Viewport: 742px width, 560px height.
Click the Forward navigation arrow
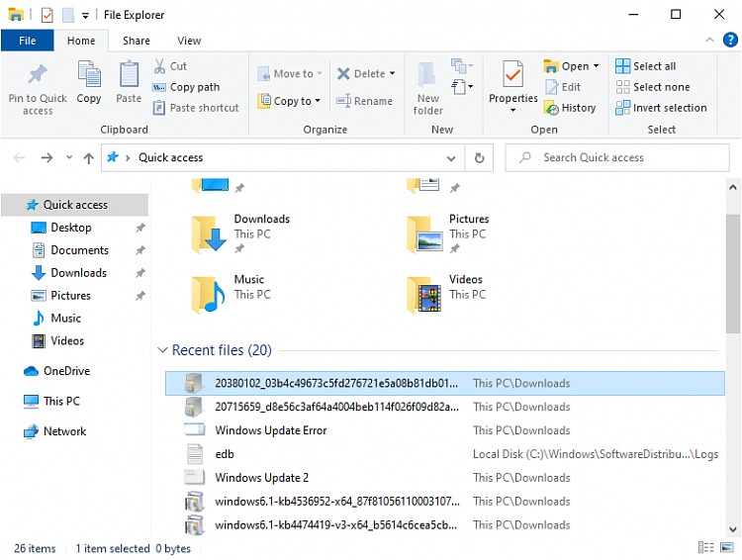(x=46, y=157)
